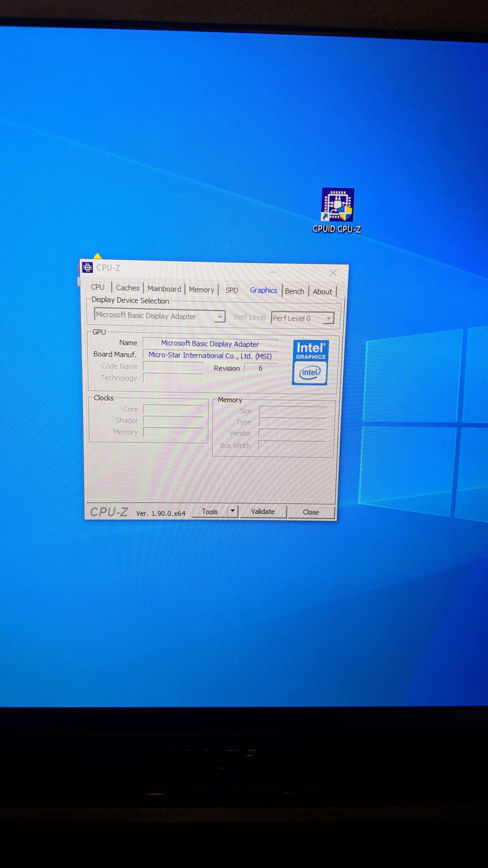Click the Tools button
The image size is (488, 868).
[x=210, y=512]
